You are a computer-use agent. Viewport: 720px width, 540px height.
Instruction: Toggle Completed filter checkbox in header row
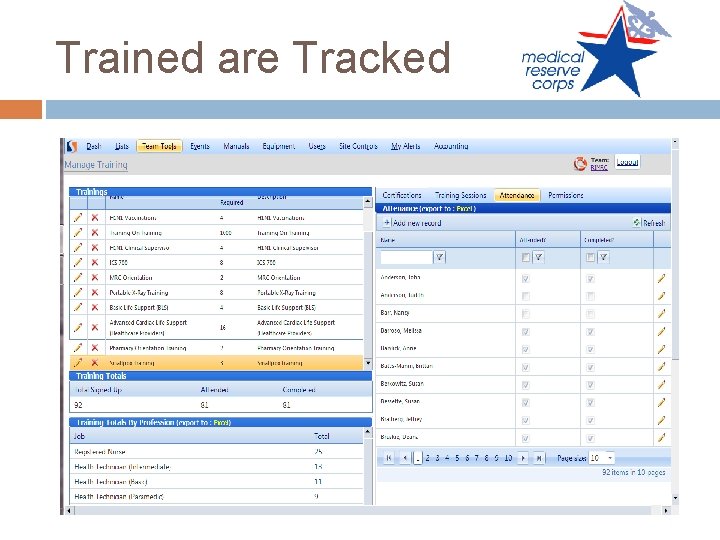click(591, 257)
